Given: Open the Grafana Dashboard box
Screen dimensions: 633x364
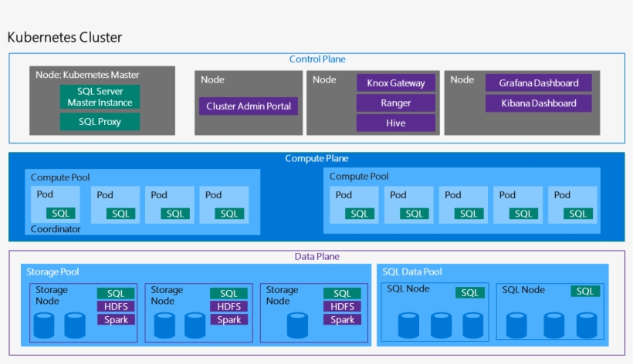Looking at the screenshot, I should click(538, 83).
